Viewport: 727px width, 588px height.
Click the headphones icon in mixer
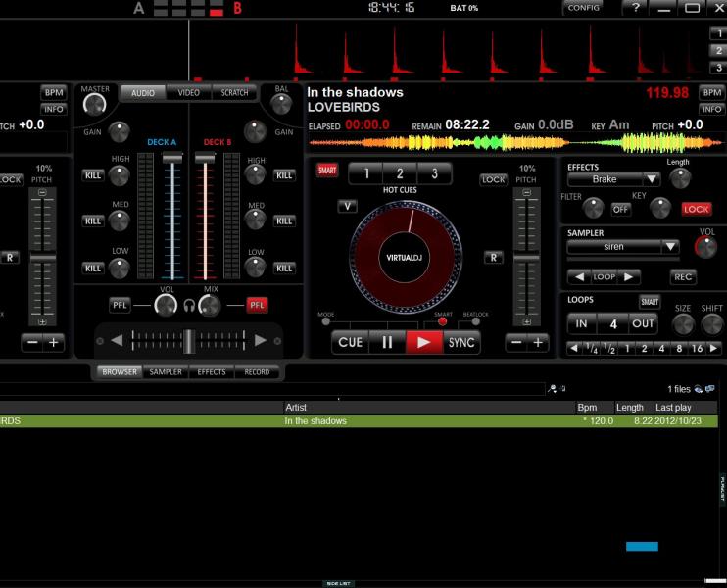[x=189, y=305]
